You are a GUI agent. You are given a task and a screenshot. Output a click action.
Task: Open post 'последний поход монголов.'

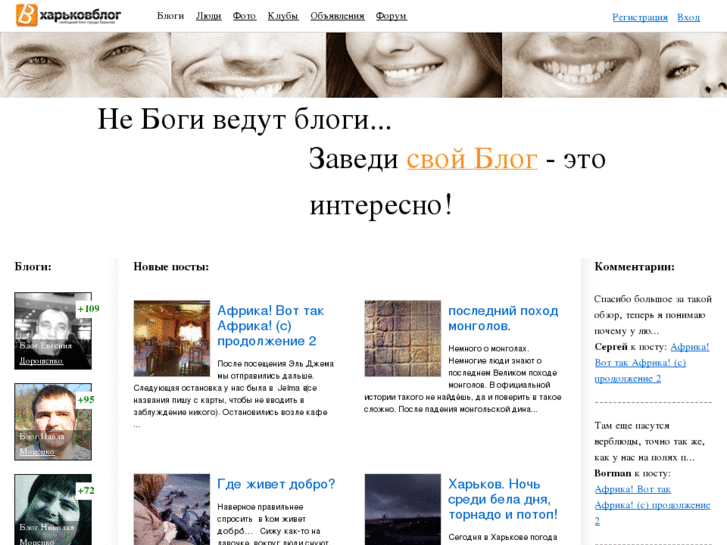tap(503, 318)
